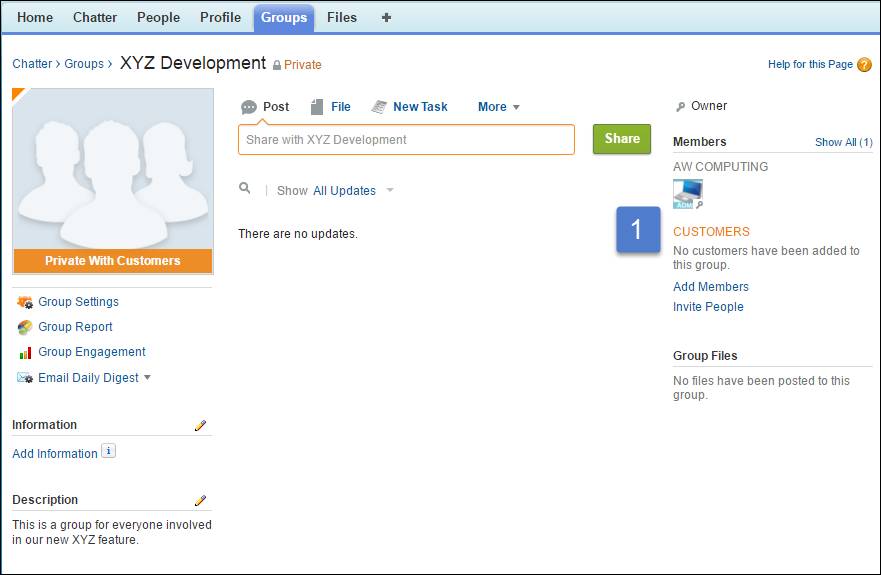Click the File document icon
The width and height of the screenshot is (881, 575).
point(317,107)
